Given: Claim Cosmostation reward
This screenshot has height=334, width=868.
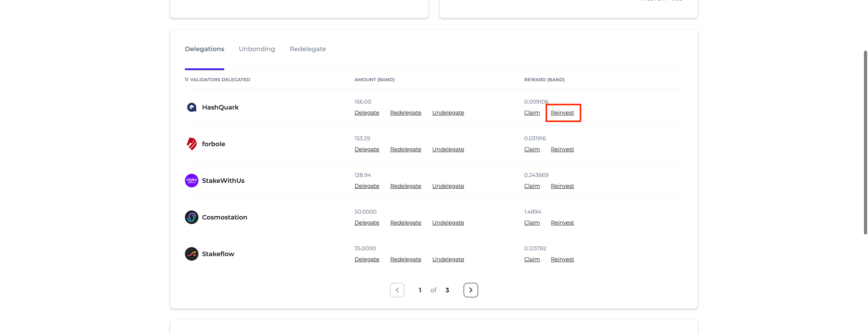Looking at the screenshot, I should (532, 223).
